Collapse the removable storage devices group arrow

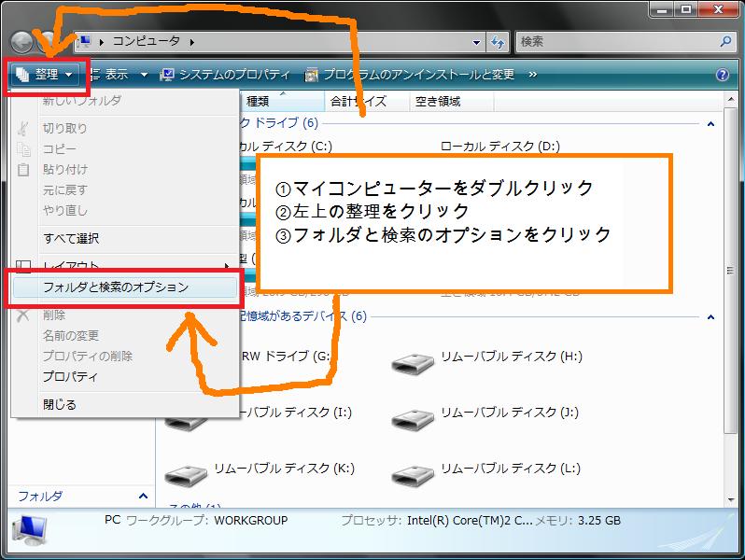pos(710,316)
